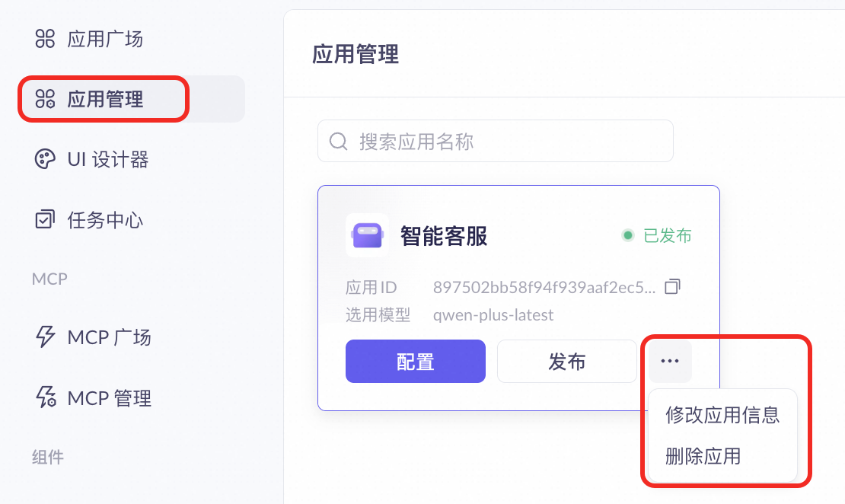Image resolution: width=845 pixels, height=504 pixels.
Task: Select 修改应用信息 from the dropdown menu
Action: tap(722, 415)
